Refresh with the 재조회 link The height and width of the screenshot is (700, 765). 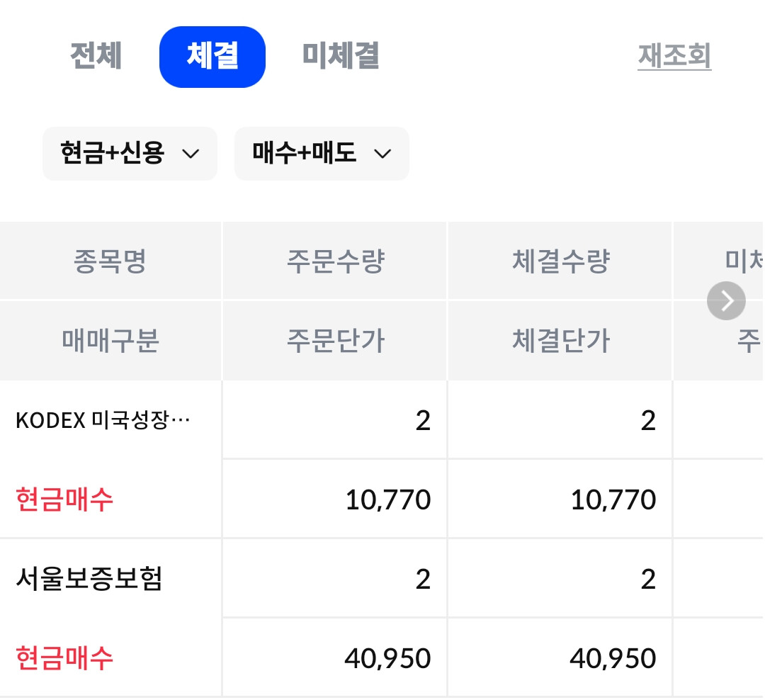click(674, 56)
